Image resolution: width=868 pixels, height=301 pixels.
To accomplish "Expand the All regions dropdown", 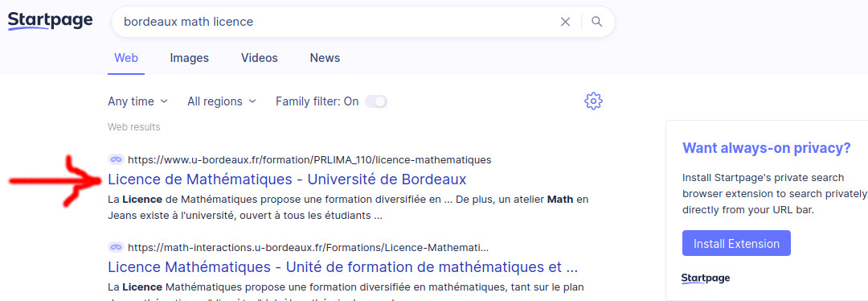I will 222,101.
